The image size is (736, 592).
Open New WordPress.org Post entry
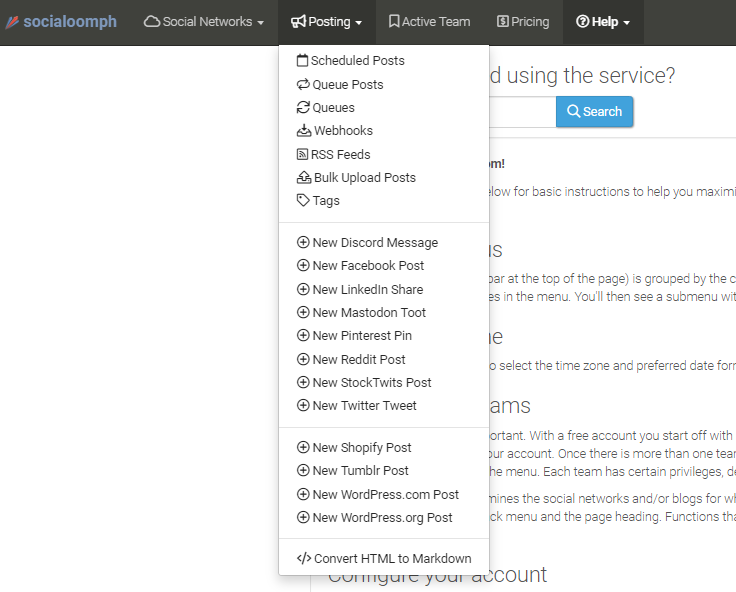coord(382,518)
